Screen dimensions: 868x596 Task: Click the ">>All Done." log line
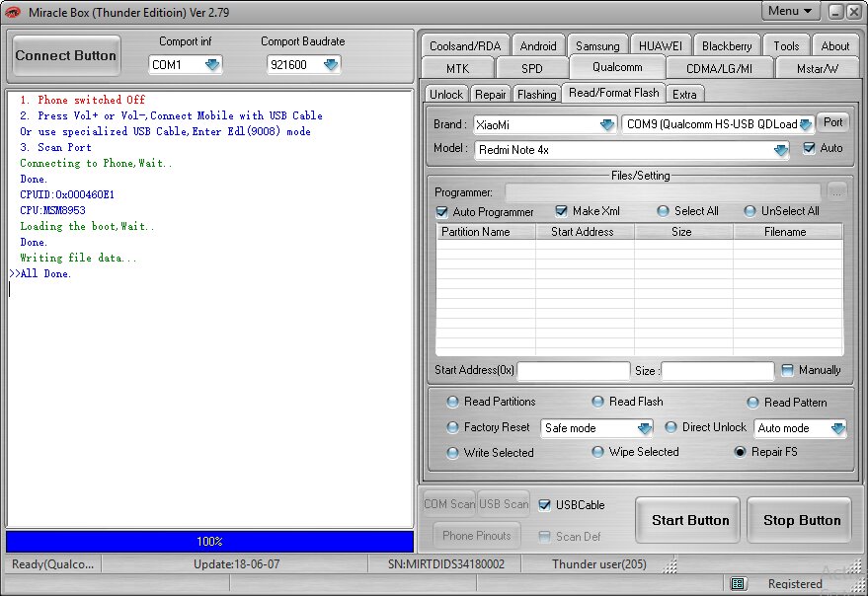click(40, 273)
